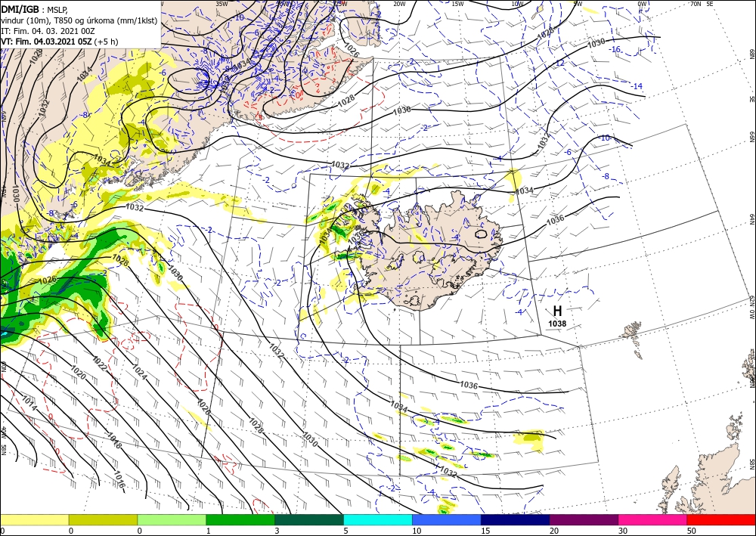Image resolution: width=756 pixels, height=536 pixels.
Task: Click the red legend swatch
Action: click(x=721, y=519)
